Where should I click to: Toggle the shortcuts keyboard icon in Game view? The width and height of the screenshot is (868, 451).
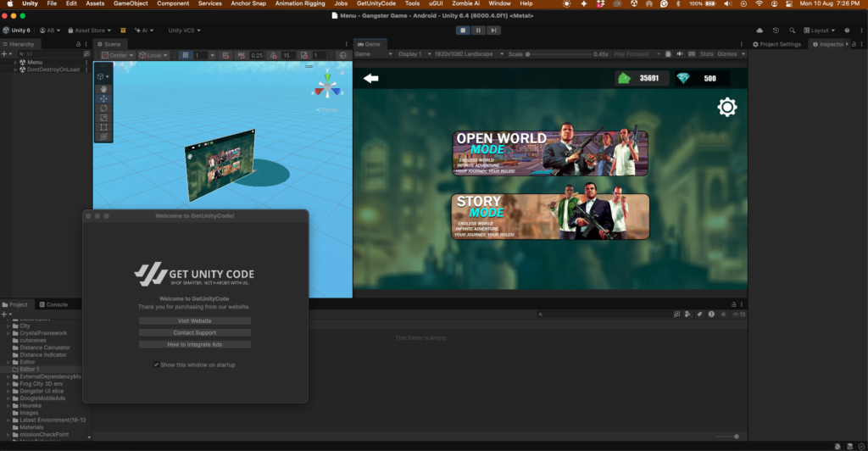[x=692, y=54]
